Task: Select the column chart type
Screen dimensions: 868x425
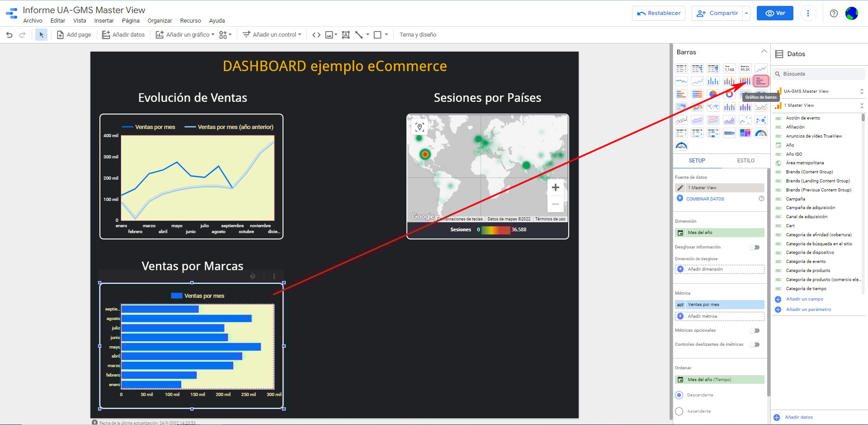Action: (713, 81)
